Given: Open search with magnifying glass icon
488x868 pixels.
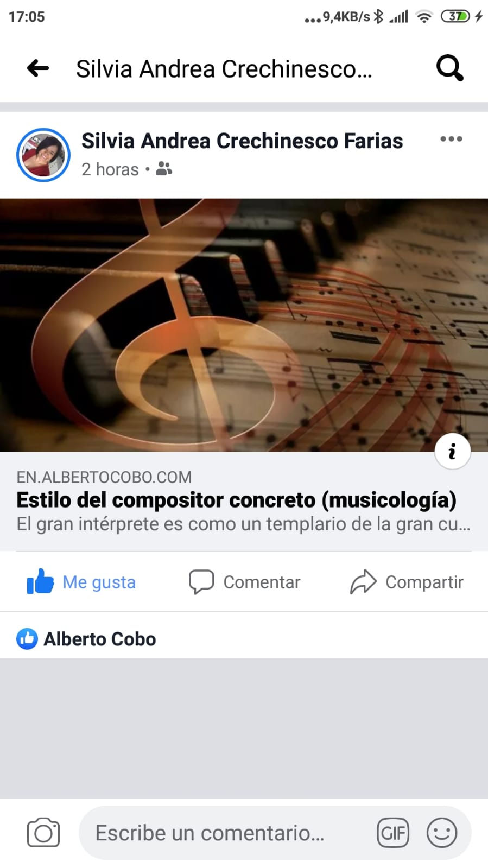Looking at the screenshot, I should coord(450,68).
